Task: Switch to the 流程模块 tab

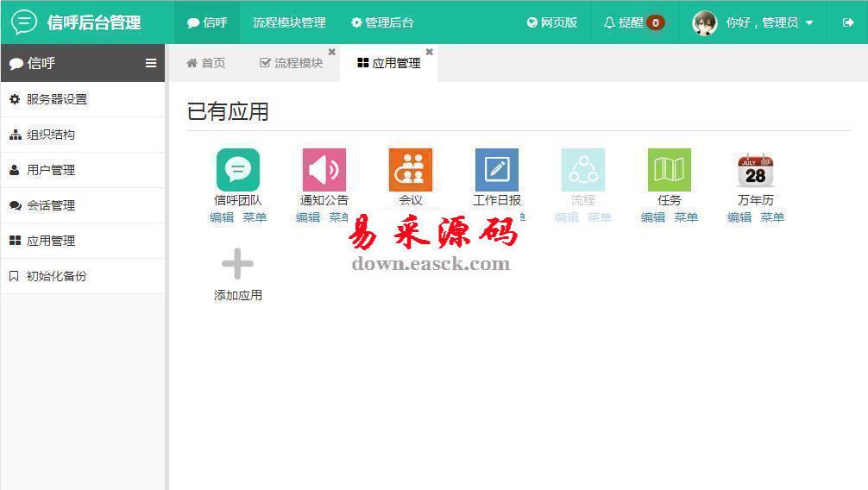Action: coord(292,63)
